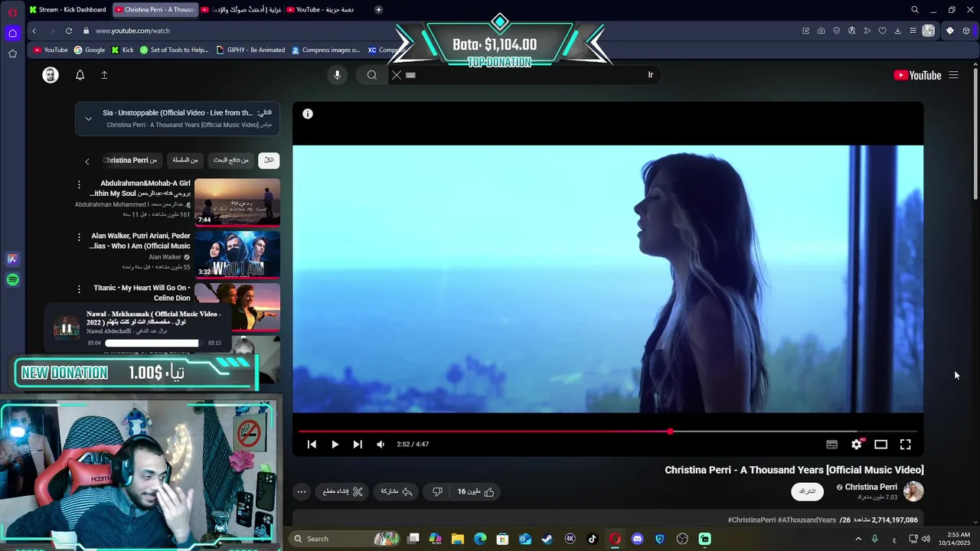Open Christina Perri channel avatar
The image size is (980, 551).
[913, 491]
